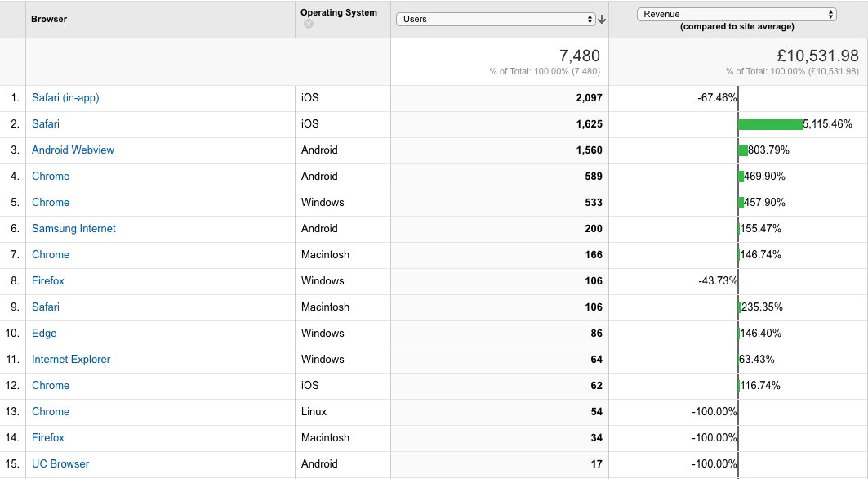Click the Firefox link for Windows
868x479 pixels.
[47, 280]
